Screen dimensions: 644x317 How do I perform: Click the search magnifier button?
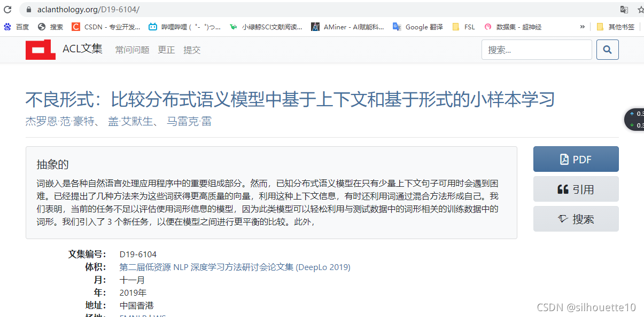607,49
